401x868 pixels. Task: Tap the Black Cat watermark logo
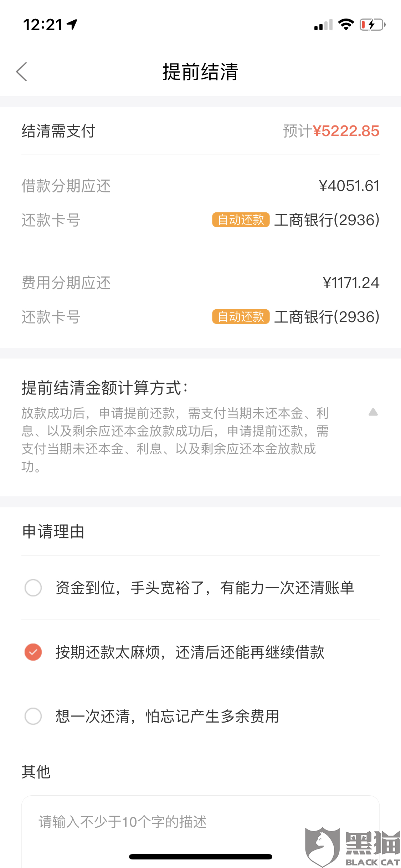point(353,847)
